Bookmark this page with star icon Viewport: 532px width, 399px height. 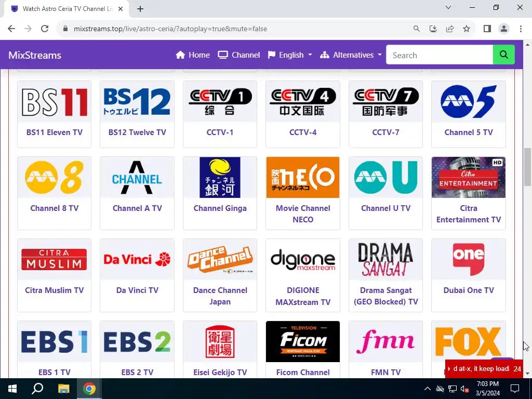tap(467, 29)
